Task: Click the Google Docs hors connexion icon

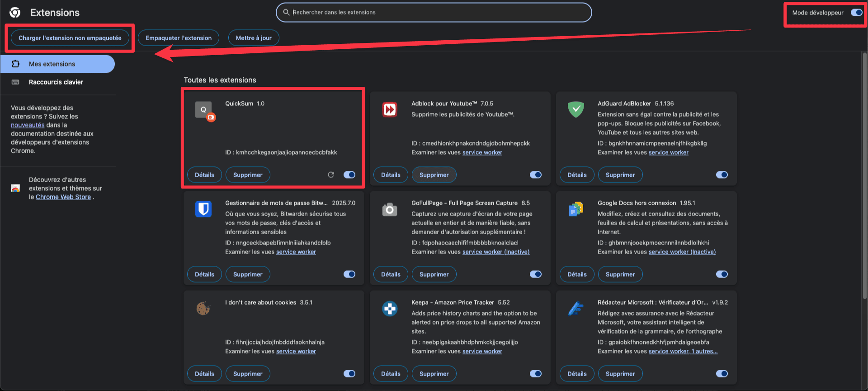Action: pos(576,209)
